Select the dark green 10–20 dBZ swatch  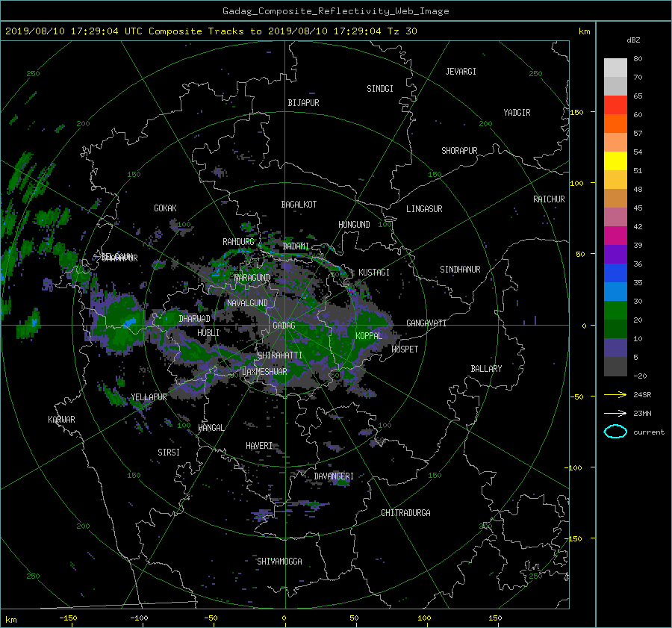click(615, 329)
